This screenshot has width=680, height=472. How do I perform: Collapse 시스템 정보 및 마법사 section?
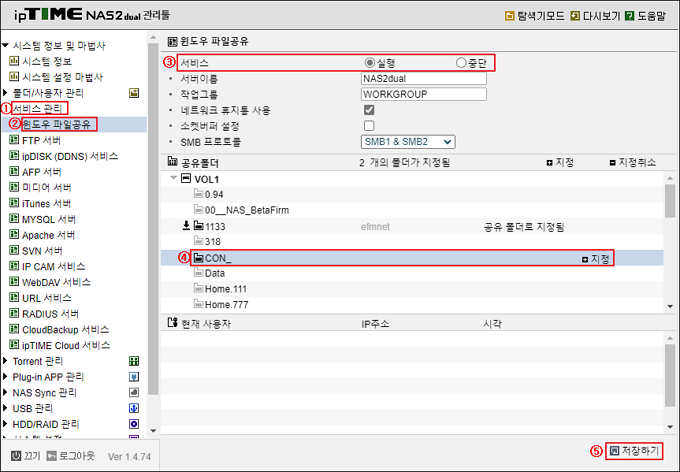coord(5,45)
